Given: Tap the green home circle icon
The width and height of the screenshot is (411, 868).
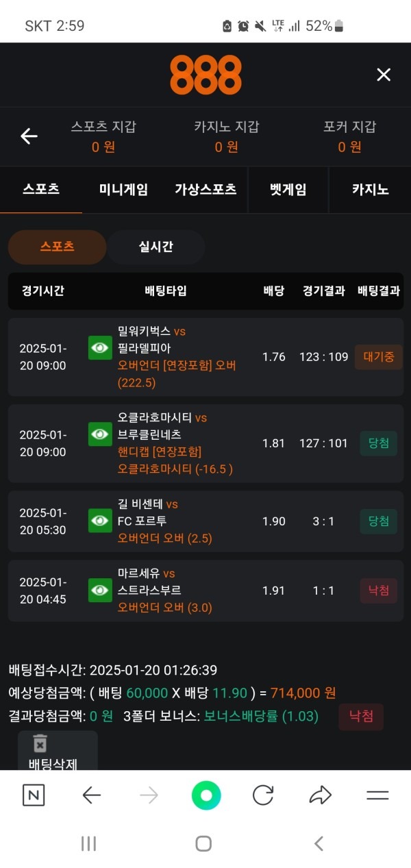Looking at the screenshot, I should pos(206,795).
